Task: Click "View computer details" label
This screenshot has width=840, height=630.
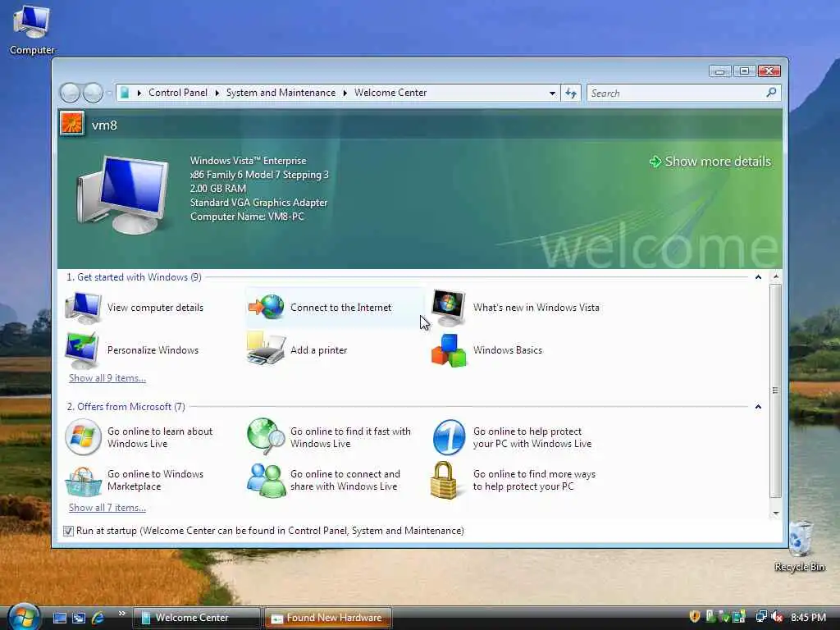Action: coord(155,308)
